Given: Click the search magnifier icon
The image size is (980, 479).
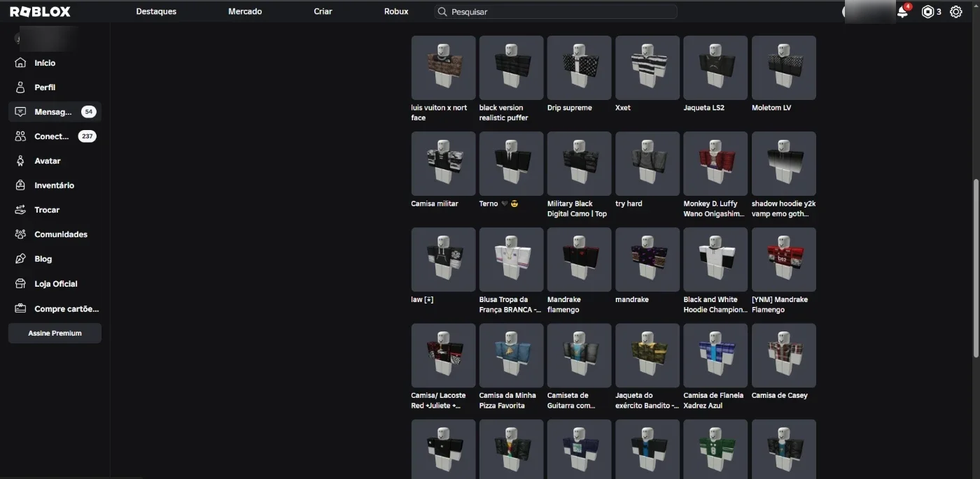Looking at the screenshot, I should coord(442,12).
